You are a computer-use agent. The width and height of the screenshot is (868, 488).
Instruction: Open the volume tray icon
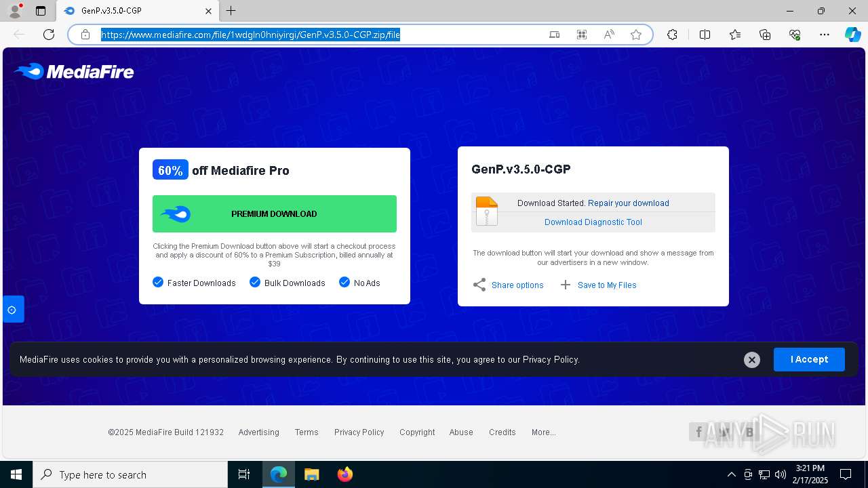(781, 474)
